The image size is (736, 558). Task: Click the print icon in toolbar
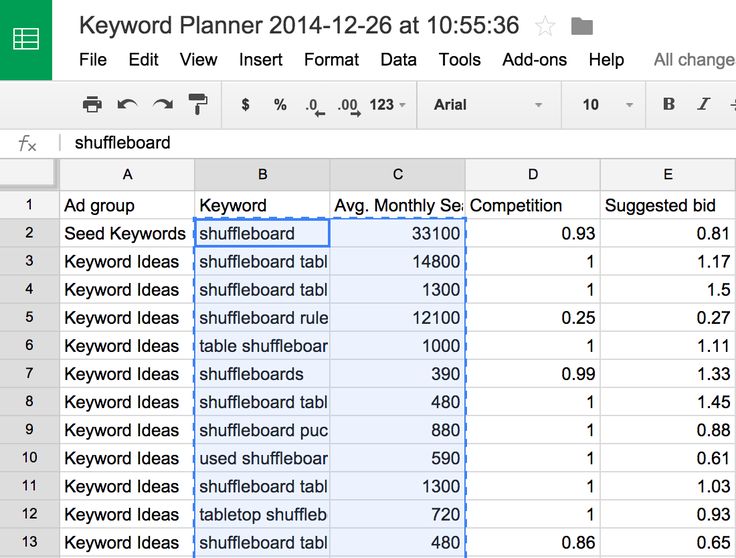pos(92,104)
